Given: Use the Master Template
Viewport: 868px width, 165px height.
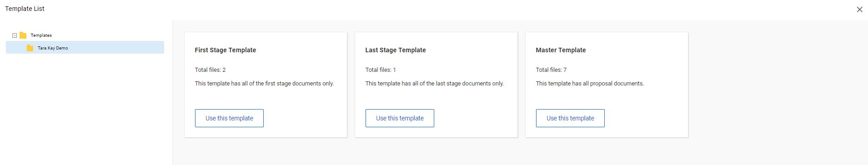Looking at the screenshot, I should click(570, 118).
